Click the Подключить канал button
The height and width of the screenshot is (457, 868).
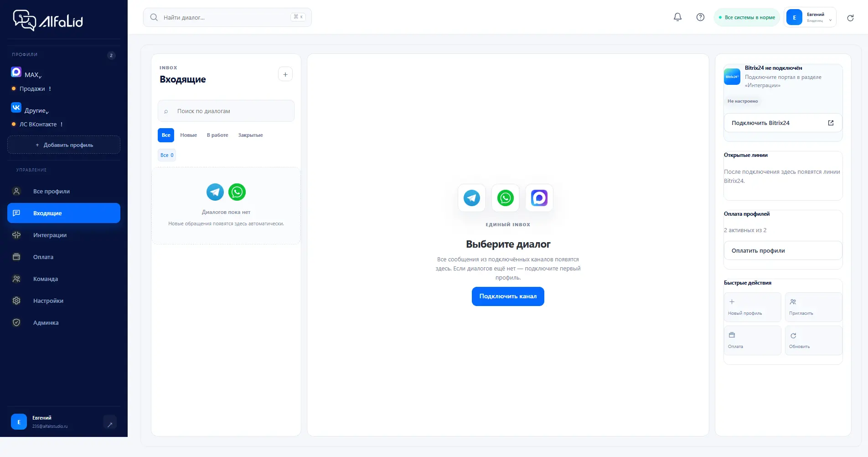tap(508, 296)
